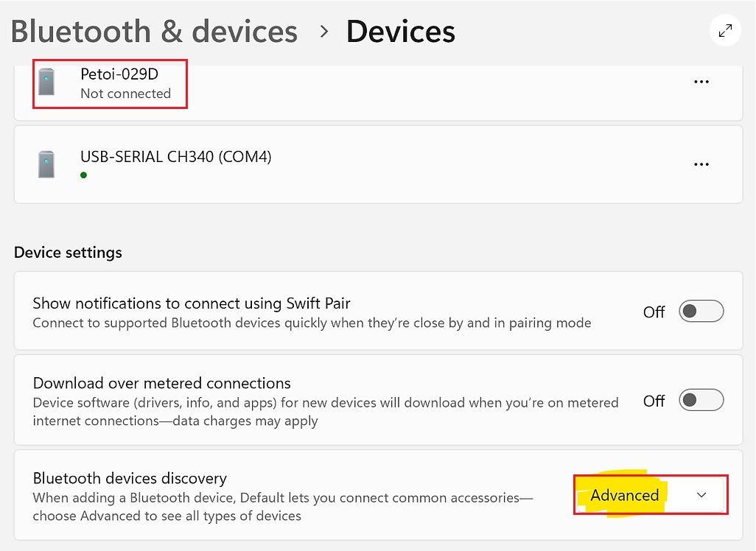The image size is (756, 551).
Task: Select the Petoi-029D device name
Action: tap(119, 74)
